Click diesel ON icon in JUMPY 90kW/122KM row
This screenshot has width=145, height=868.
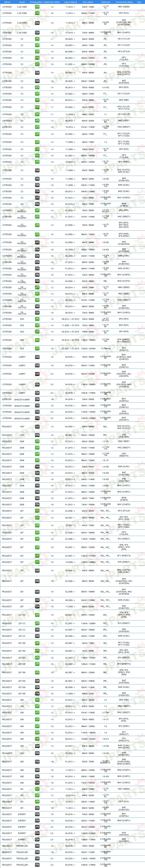click(x=37, y=374)
